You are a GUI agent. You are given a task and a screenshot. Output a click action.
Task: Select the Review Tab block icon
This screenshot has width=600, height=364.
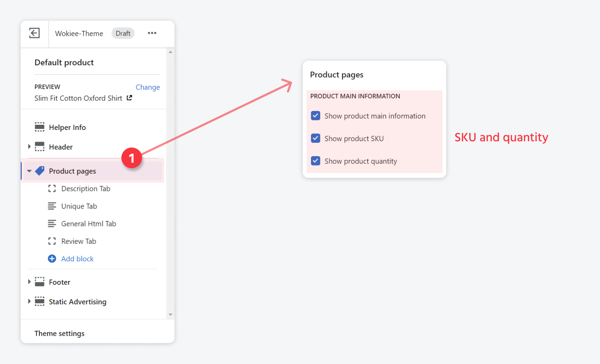[52, 241]
